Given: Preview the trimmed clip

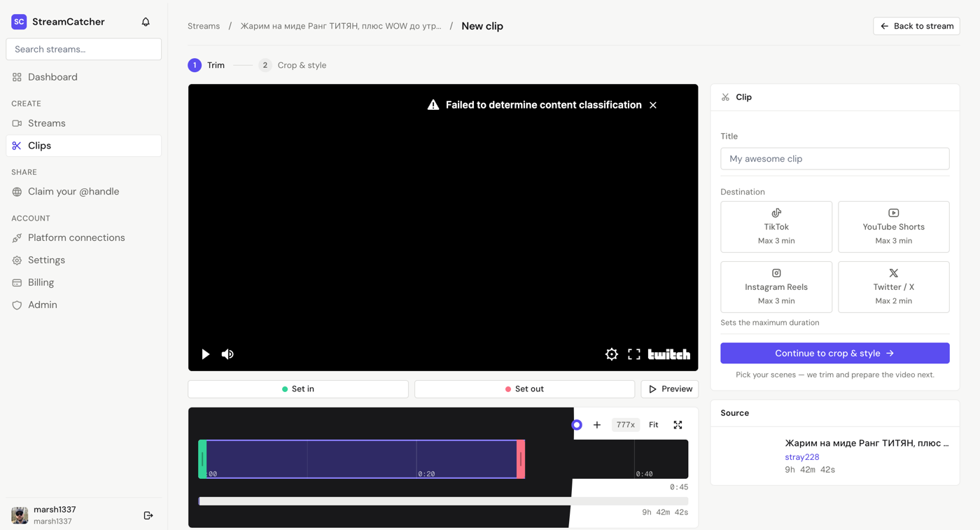Looking at the screenshot, I should coord(670,389).
